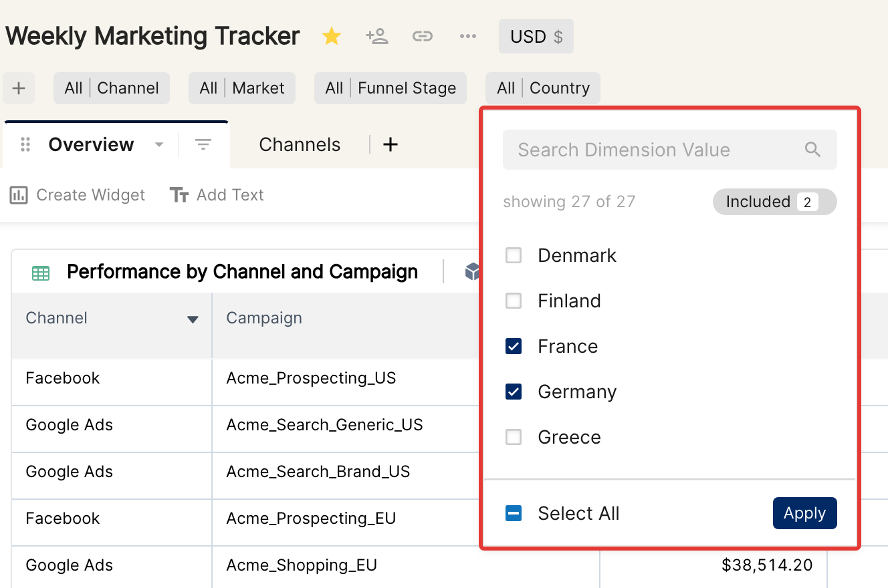888x588 pixels.
Task: Add a new tab with plus icon
Action: tap(391, 144)
